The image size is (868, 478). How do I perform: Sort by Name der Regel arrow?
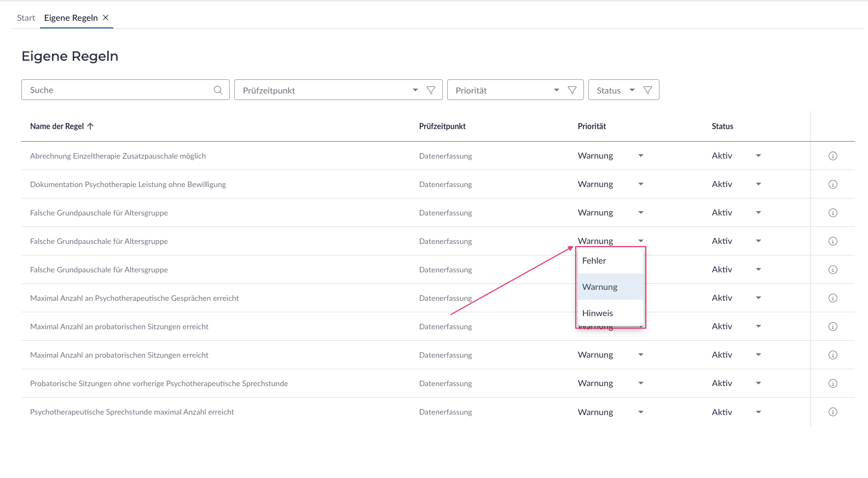[90, 126]
